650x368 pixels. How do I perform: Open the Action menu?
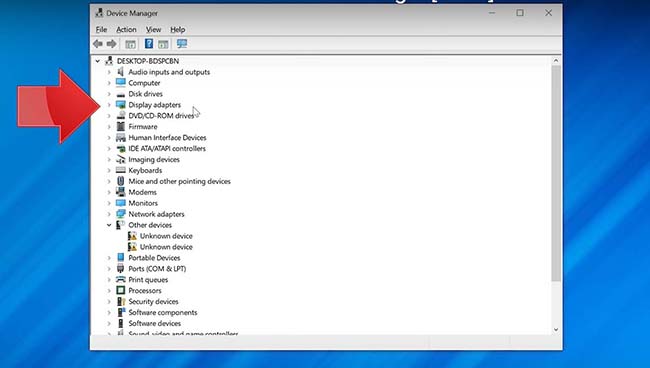coord(126,29)
